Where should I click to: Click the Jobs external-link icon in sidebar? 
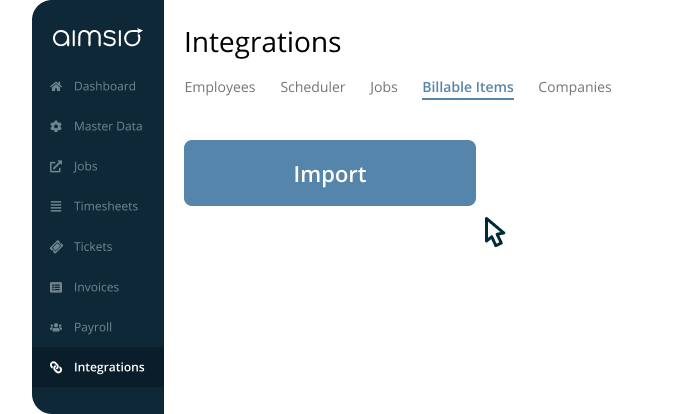pyautogui.click(x=56, y=167)
